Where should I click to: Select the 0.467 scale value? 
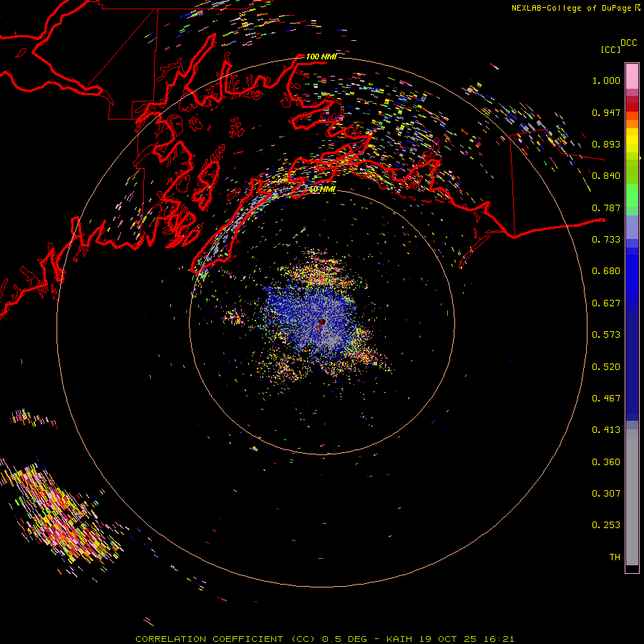point(606,399)
